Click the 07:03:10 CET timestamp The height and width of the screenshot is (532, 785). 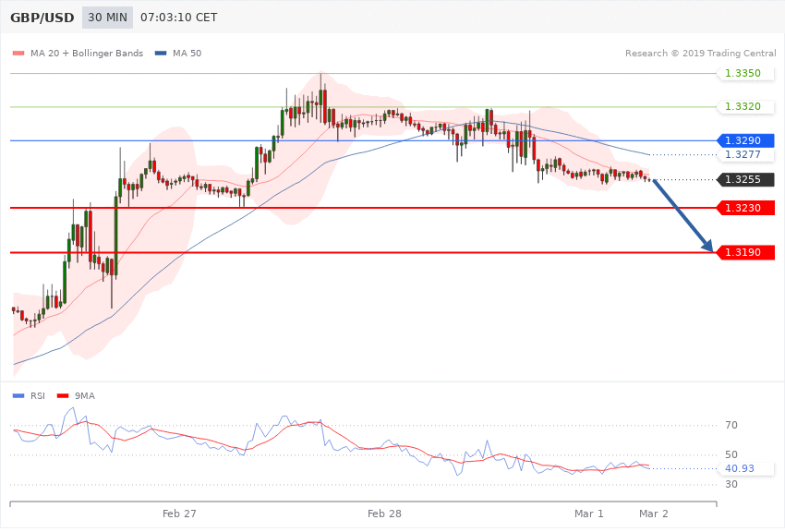pyautogui.click(x=179, y=18)
